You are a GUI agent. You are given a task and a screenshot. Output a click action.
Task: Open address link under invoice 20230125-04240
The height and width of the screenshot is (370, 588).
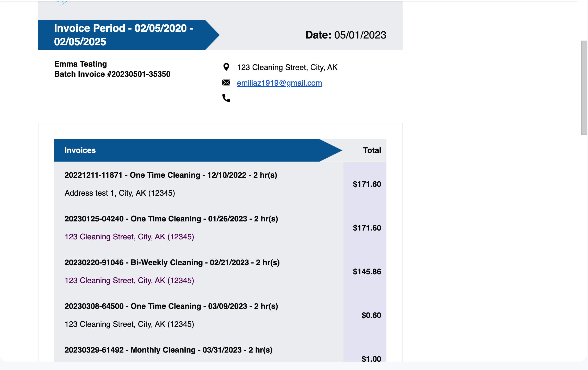(x=129, y=237)
